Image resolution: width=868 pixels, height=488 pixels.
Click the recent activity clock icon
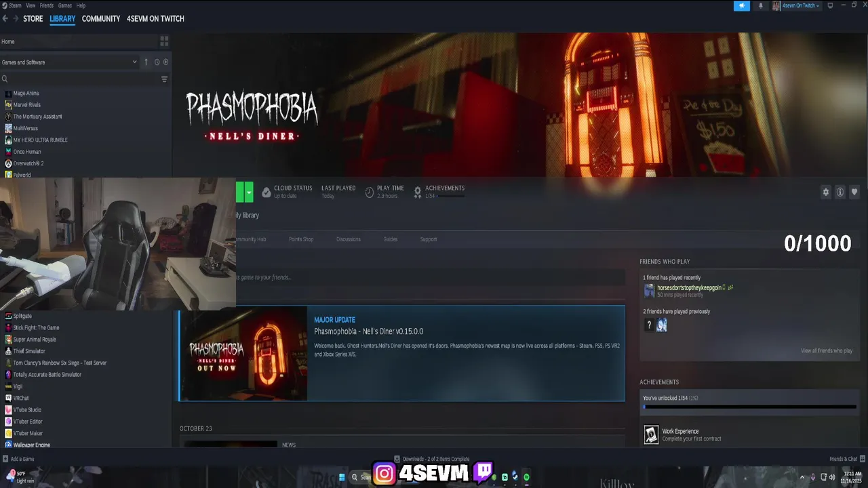coord(157,62)
